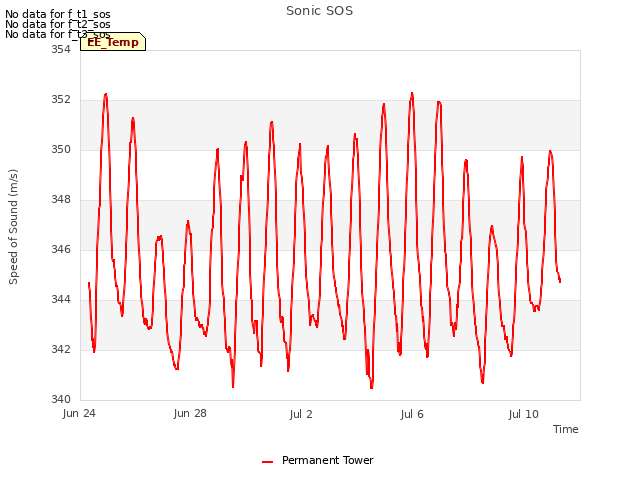The image size is (640, 480).
Task: Click the Sonic SOS chart title
Action: (319, 11)
